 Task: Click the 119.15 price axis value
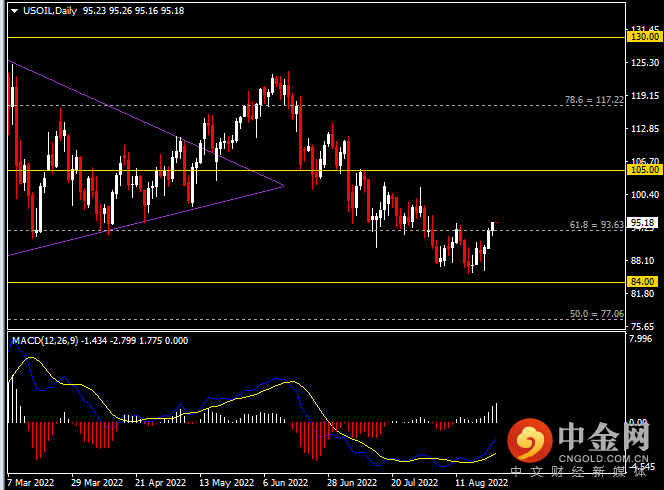point(645,96)
